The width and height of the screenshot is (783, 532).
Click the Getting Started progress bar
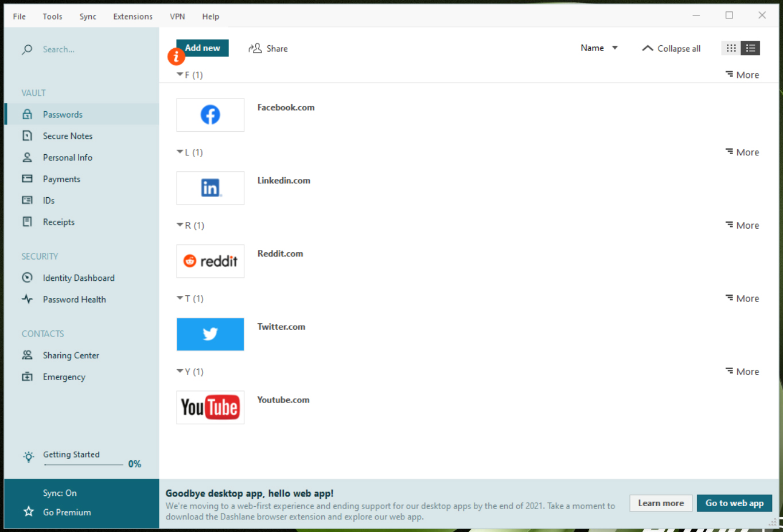coord(84,464)
